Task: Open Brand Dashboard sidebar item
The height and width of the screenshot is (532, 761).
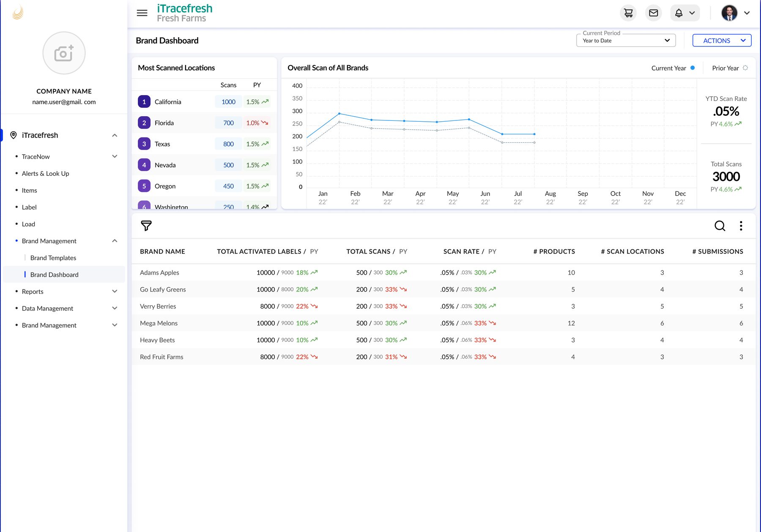Action: (x=64, y=275)
